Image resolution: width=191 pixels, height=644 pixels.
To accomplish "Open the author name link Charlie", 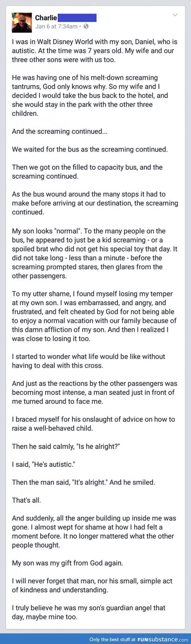I will (x=46, y=18).
